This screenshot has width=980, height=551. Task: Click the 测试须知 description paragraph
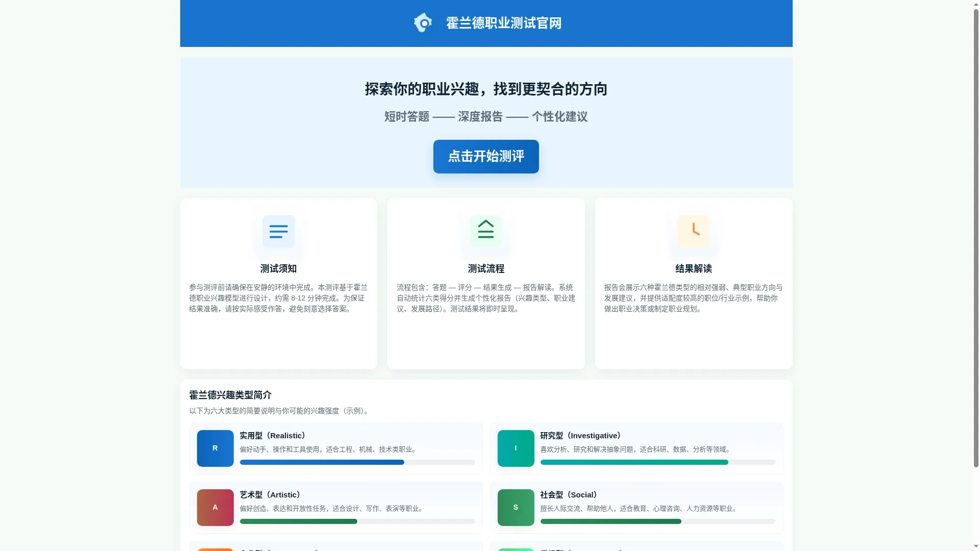tap(279, 298)
